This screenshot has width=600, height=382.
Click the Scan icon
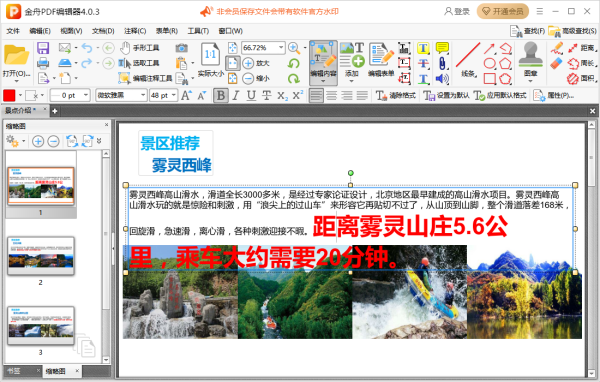65,63
